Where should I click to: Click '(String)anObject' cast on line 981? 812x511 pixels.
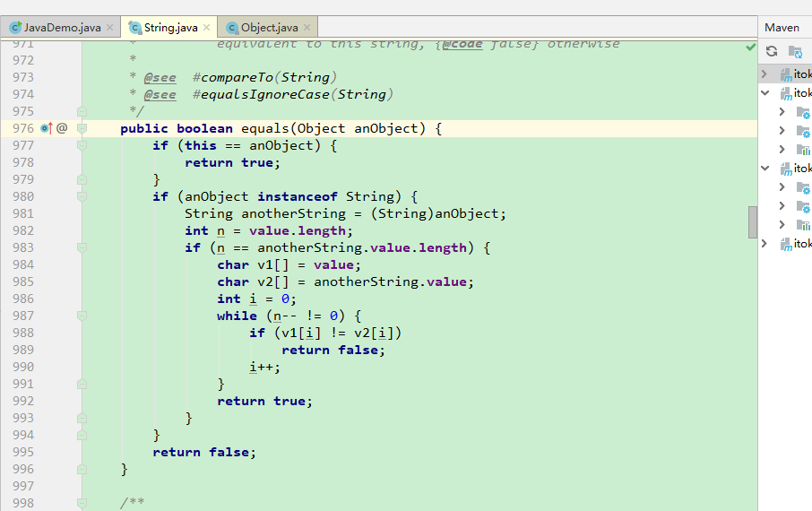pyautogui.click(x=434, y=213)
